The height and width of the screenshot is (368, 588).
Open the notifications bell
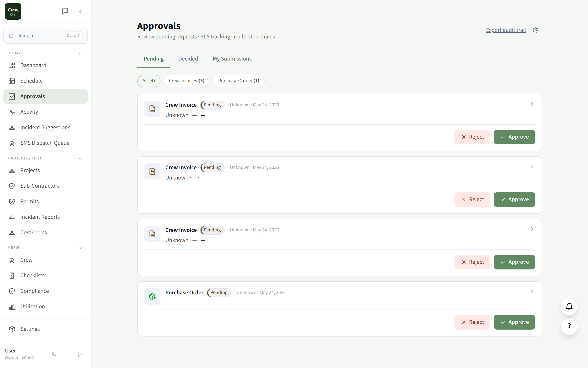click(x=569, y=306)
